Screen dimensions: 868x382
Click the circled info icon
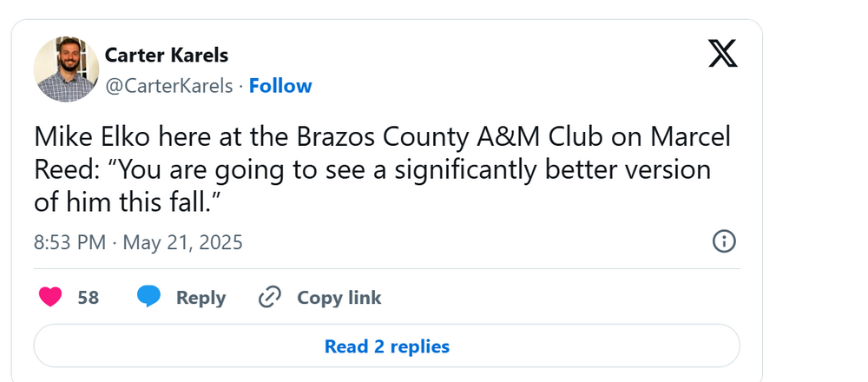(x=723, y=241)
